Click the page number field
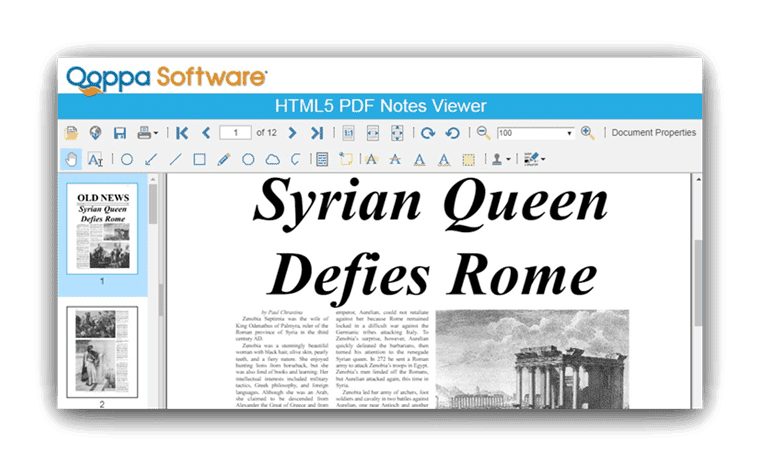 tap(236, 133)
